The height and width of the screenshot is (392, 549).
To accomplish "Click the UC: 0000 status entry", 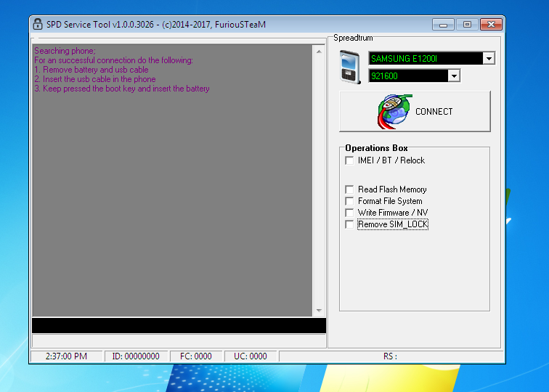I will point(251,356).
